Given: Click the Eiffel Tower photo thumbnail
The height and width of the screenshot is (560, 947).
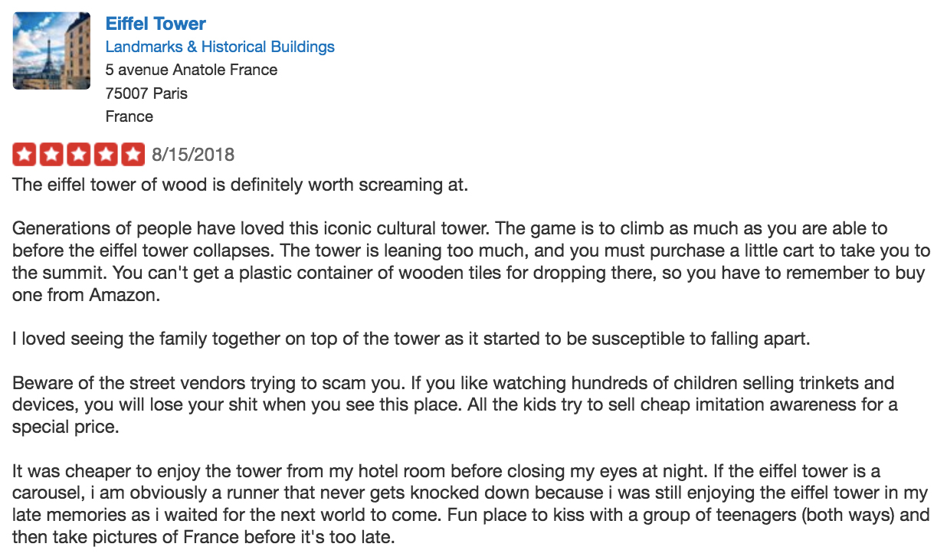Looking at the screenshot, I should point(52,51).
